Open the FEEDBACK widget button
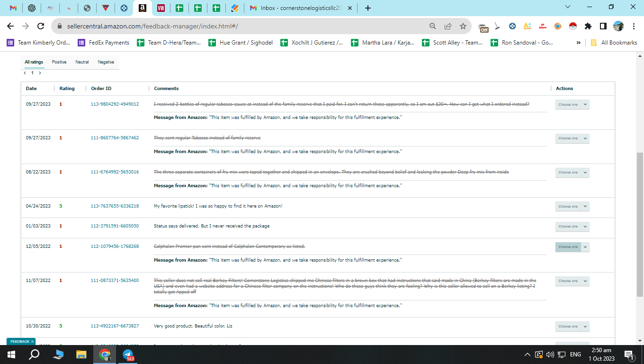Screen dimensions: 644x364 [20, 341]
